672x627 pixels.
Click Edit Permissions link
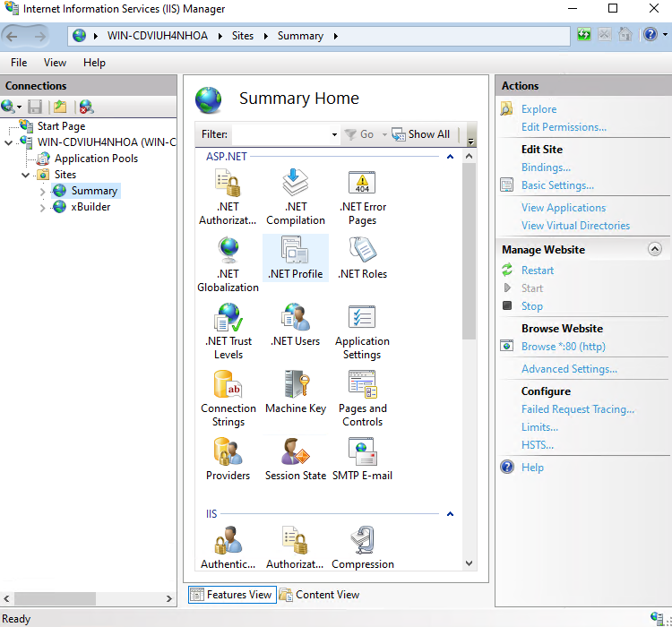pos(564,127)
